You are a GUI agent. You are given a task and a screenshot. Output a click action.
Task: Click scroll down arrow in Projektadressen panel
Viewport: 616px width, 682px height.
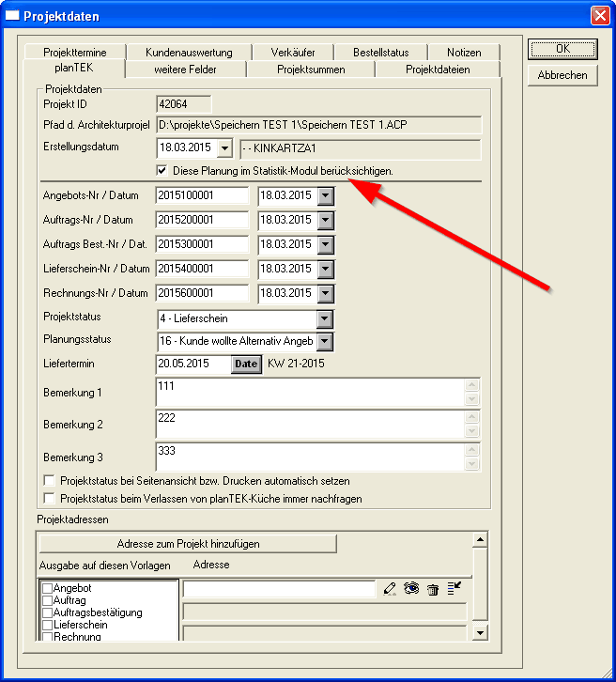(x=481, y=633)
